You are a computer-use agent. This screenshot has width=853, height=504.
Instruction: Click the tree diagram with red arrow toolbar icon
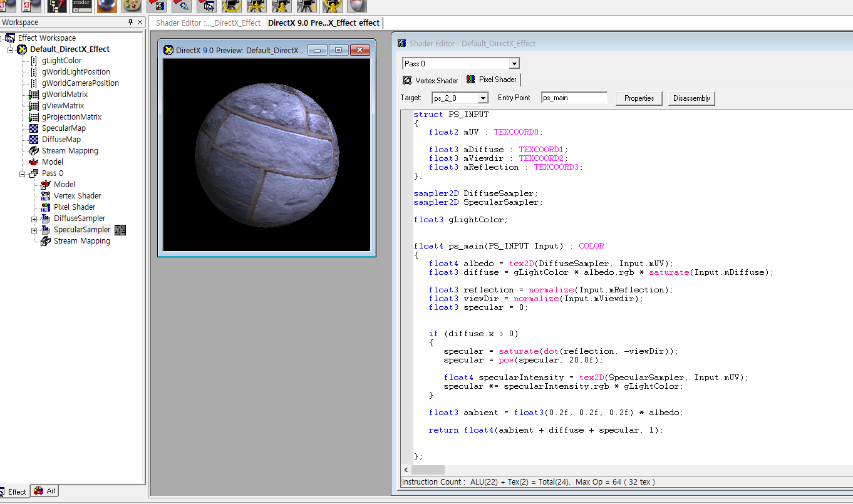(56, 6)
